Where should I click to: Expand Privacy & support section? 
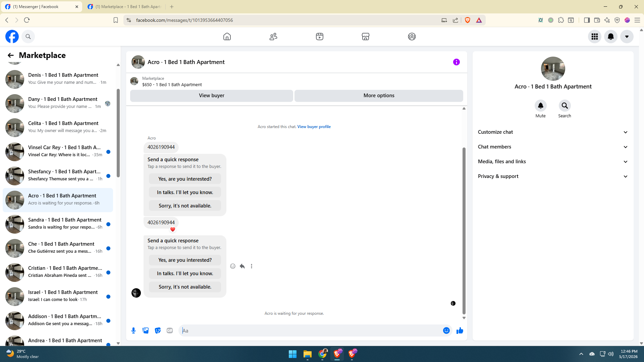pyautogui.click(x=553, y=176)
